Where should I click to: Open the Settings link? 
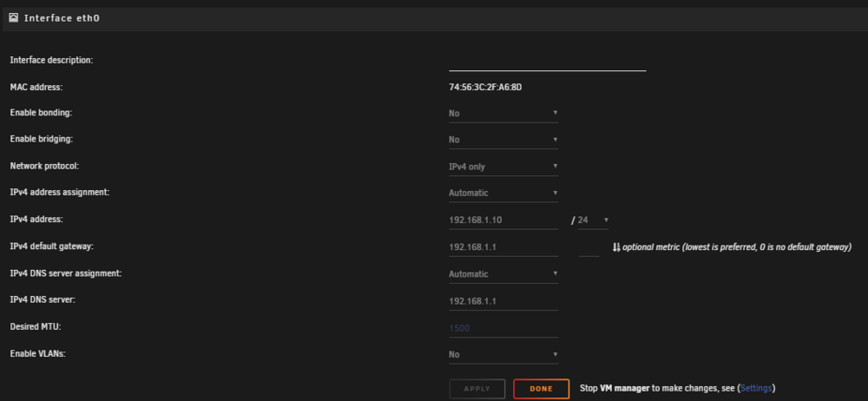coord(756,388)
